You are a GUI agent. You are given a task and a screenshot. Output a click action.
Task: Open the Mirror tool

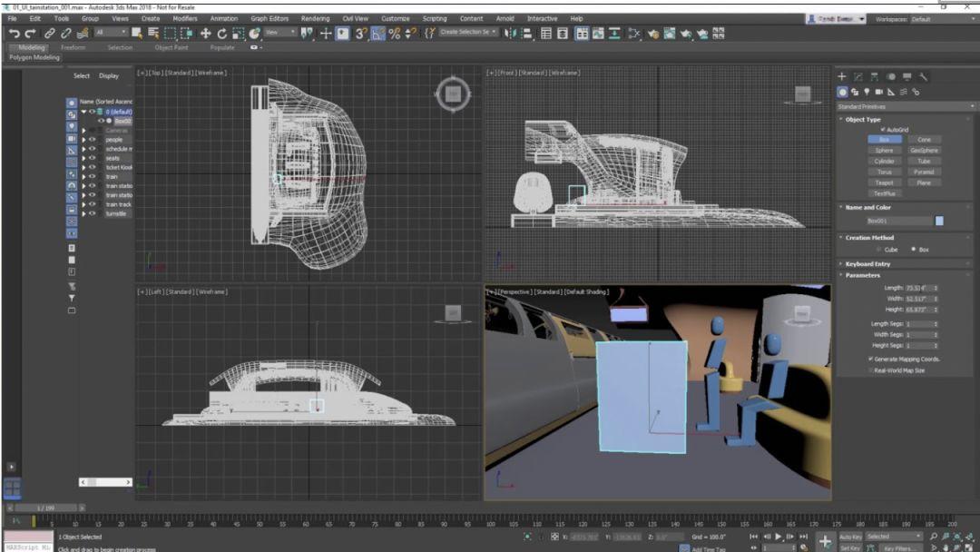pos(514,33)
